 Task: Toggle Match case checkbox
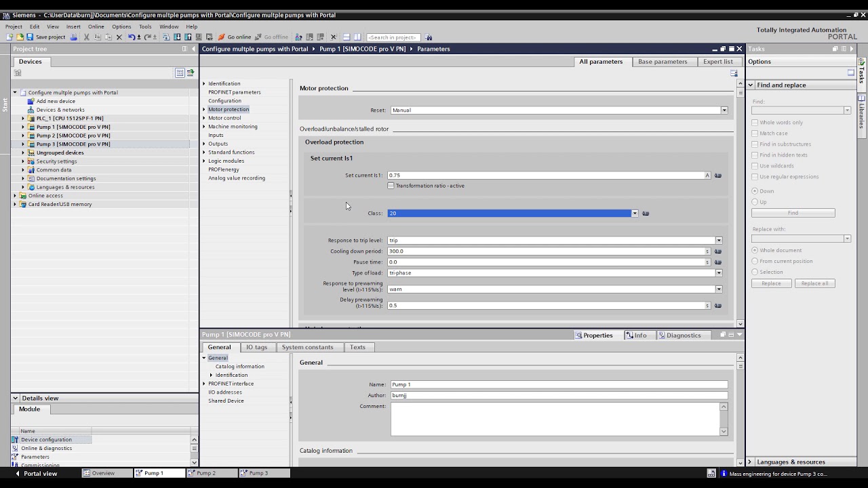pyautogui.click(x=755, y=134)
